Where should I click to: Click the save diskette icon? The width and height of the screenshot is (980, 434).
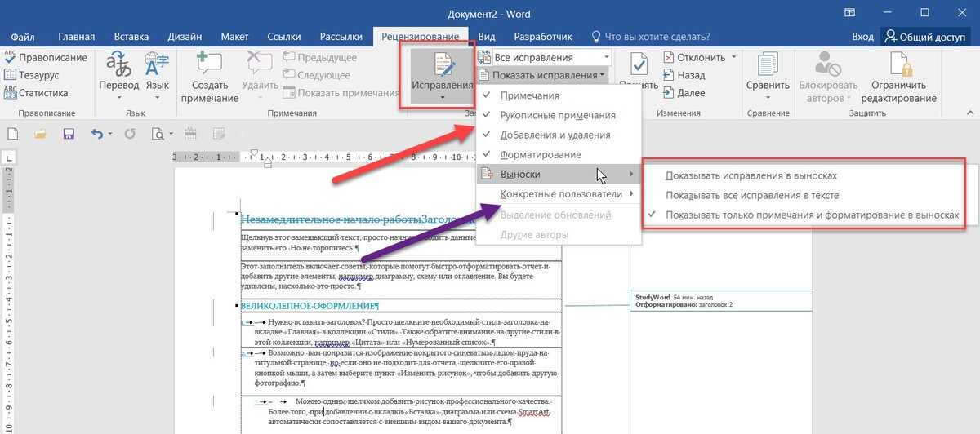tap(69, 134)
